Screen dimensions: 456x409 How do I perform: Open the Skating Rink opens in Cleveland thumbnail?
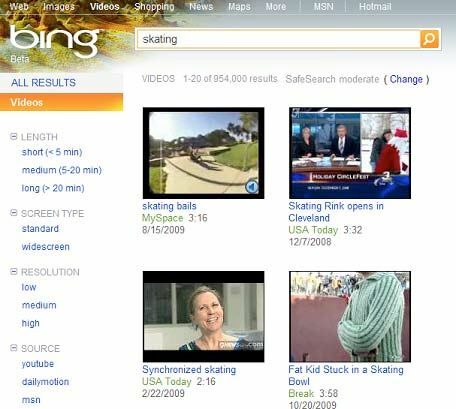350,153
